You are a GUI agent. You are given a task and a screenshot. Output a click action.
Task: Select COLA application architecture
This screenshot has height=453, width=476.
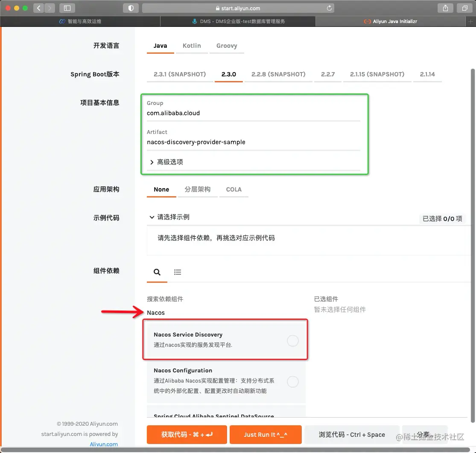click(234, 190)
